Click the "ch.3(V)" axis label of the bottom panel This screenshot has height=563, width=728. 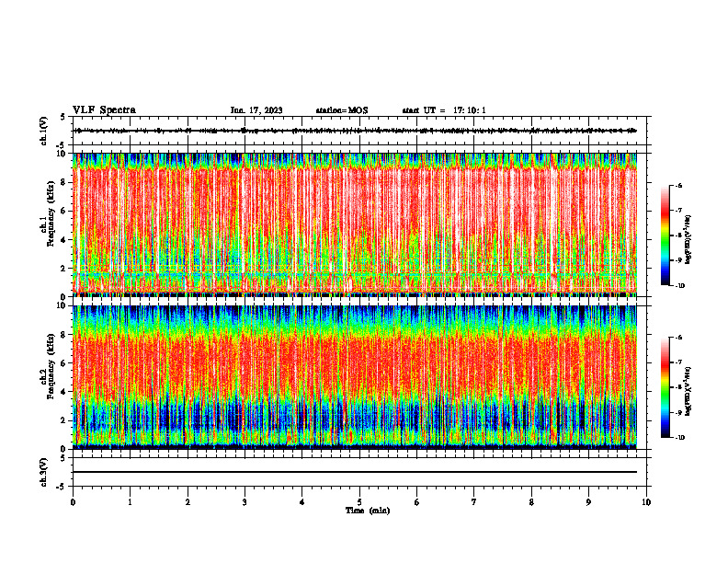[44, 473]
